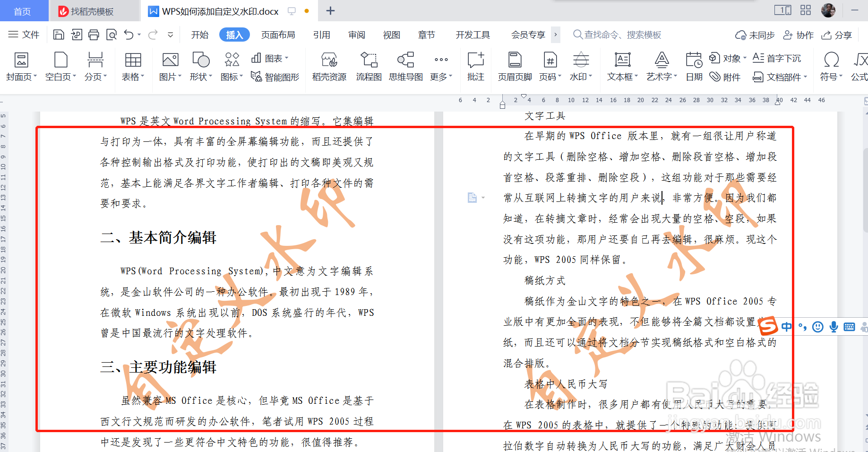
Task: Switch to the 开始 tab
Action: pyautogui.click(x=200, y=35)
